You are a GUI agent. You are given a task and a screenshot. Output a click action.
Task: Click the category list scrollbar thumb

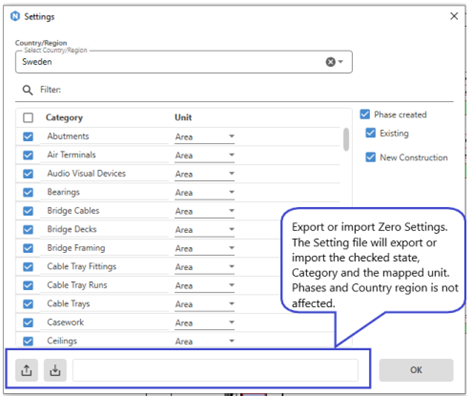(x=346, y=139)
